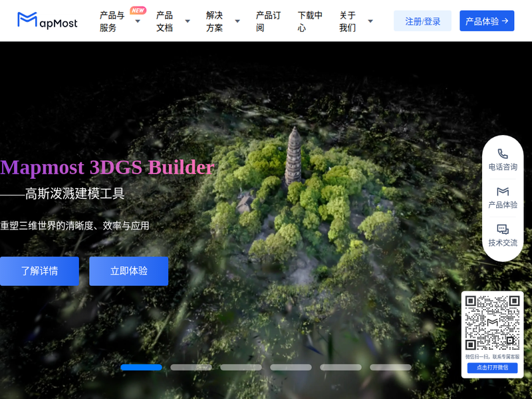Click the 了解详情 button
This screenshot has height=399, width=532.
(39, 271)
